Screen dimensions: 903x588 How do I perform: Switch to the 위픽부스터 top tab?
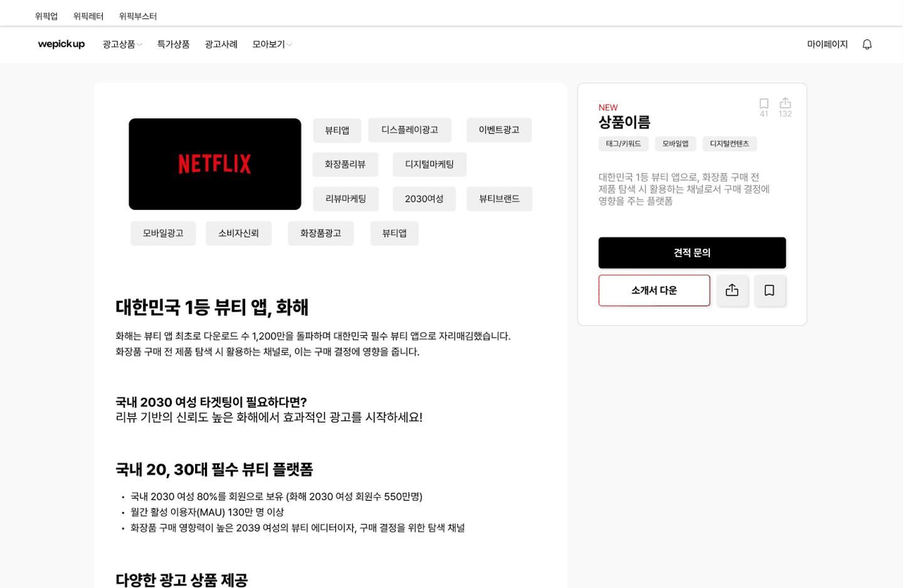[138, 16]
